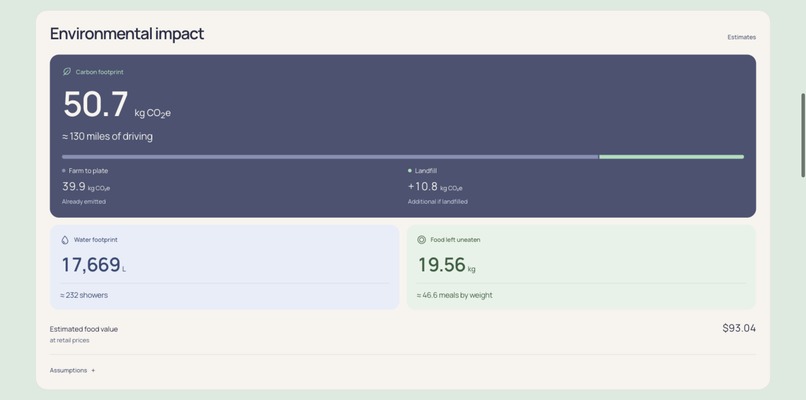Image resolution: width=806 pixels, height=400 pixels.
Task: Click the +10.8 Landfill value
Action: point(423,187)
